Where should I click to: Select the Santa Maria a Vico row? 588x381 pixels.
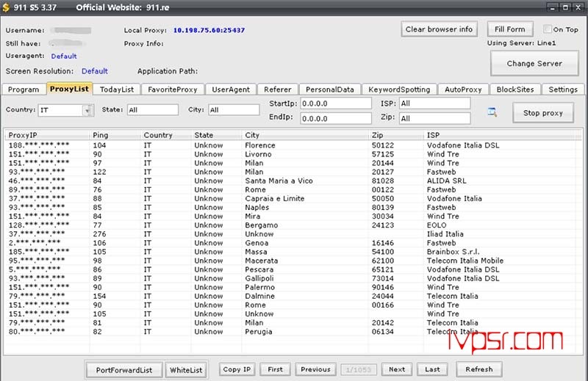293,181
